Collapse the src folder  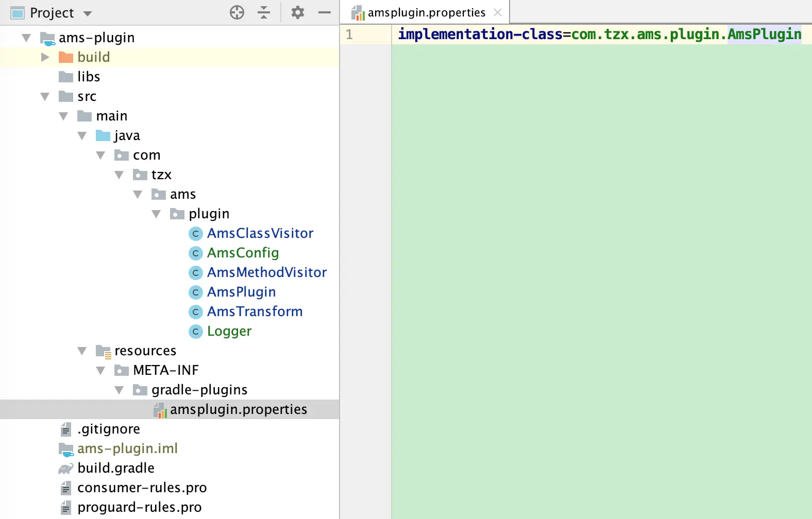(45, 96)
